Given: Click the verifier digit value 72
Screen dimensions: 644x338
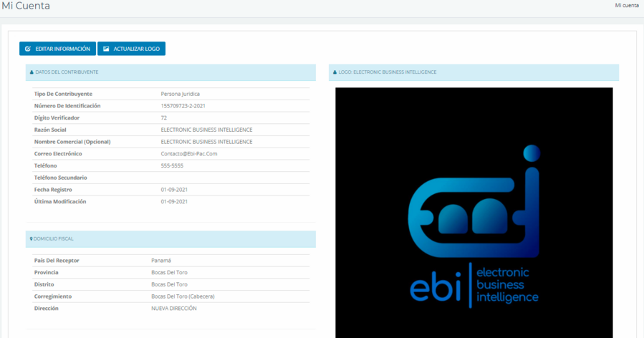Looking at the screenshot, I should pos(164,118).
